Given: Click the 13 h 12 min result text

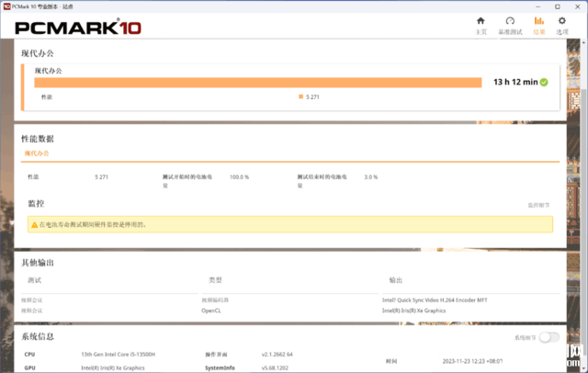Looking at the screenshot, I should click(515, 82).
